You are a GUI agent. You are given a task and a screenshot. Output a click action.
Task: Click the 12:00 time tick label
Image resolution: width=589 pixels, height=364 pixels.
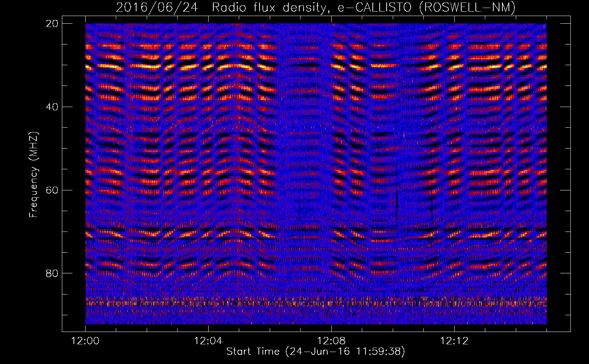(x=86, y=341)
